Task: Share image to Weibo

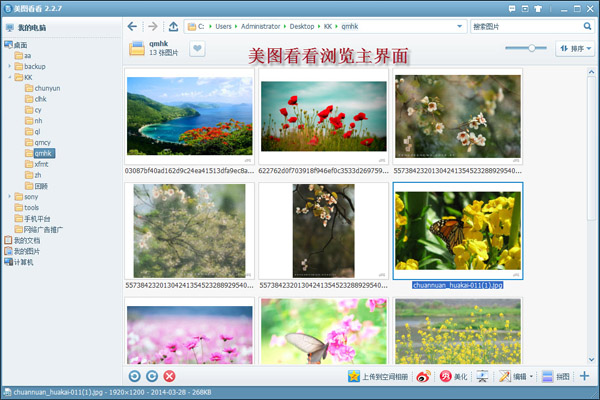Action: tap(423, 377)
